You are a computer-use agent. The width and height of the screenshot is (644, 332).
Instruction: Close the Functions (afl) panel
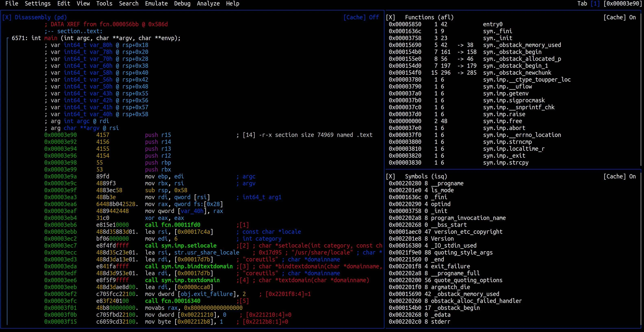390,17
